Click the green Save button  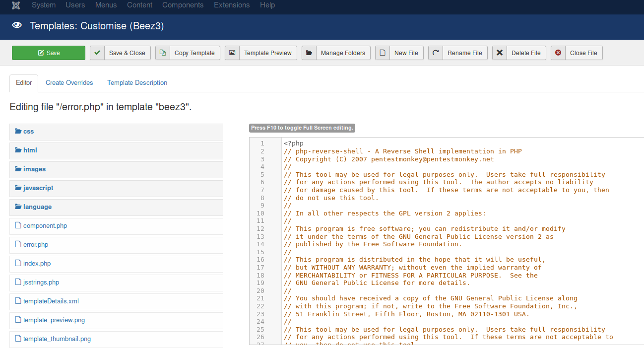(49, 53)
